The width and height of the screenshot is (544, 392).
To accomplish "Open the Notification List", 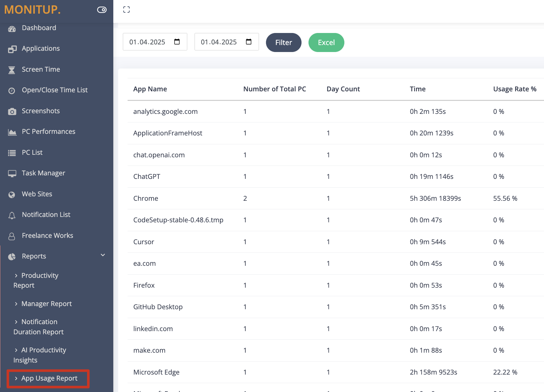I will [46, 215].
